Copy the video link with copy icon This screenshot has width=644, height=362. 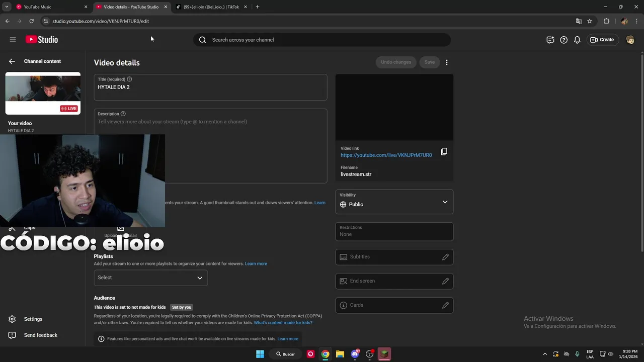[444, 151]
